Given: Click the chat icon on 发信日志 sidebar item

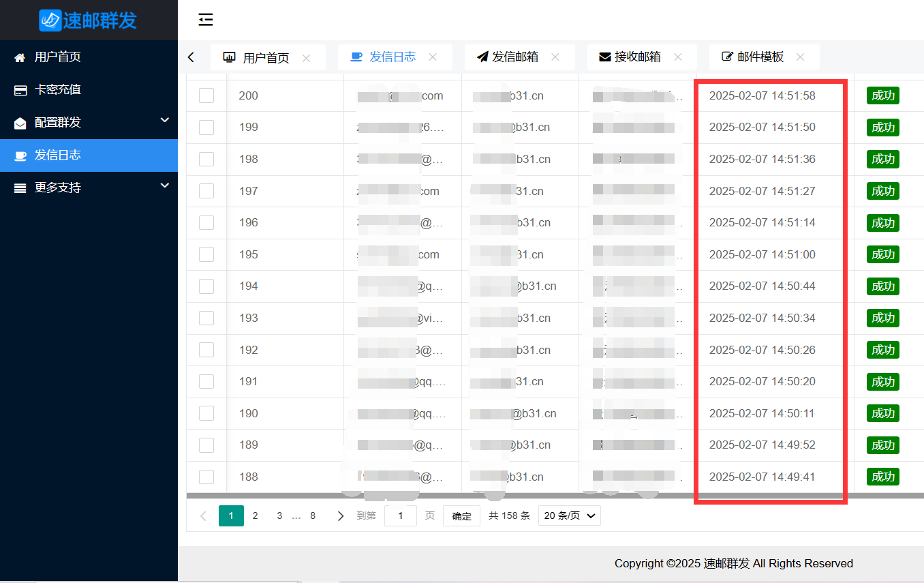Looking at the screenshot, I should pyautogui.click(x=19, y=155).
